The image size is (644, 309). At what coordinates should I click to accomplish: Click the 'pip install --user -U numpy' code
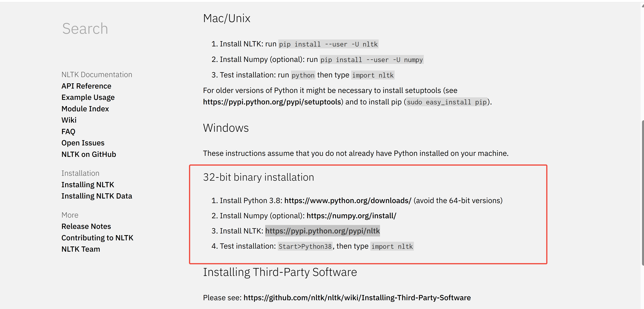[x=372, y=60]
